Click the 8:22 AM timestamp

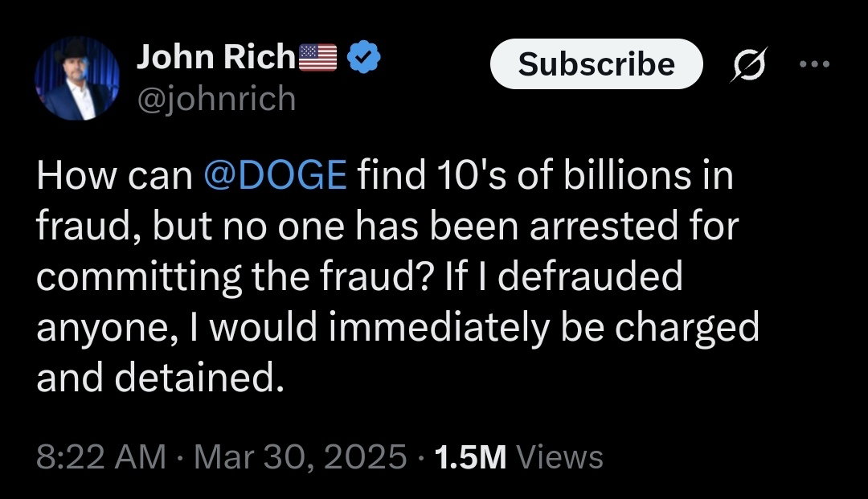click(101, 457)
